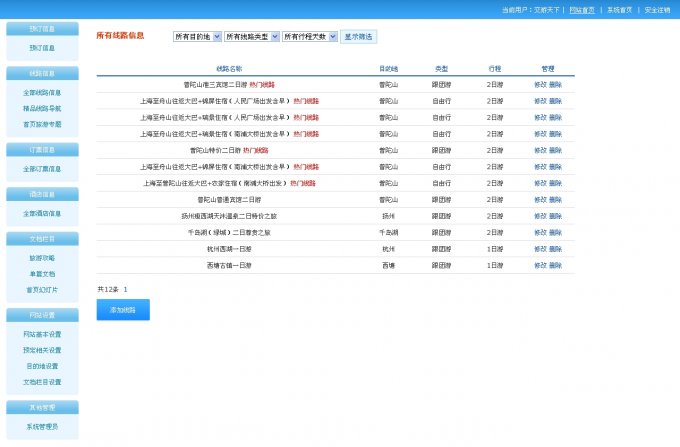Click the route name 普陀山特价二日游
The image size is (680, 447).
(215, 150)
